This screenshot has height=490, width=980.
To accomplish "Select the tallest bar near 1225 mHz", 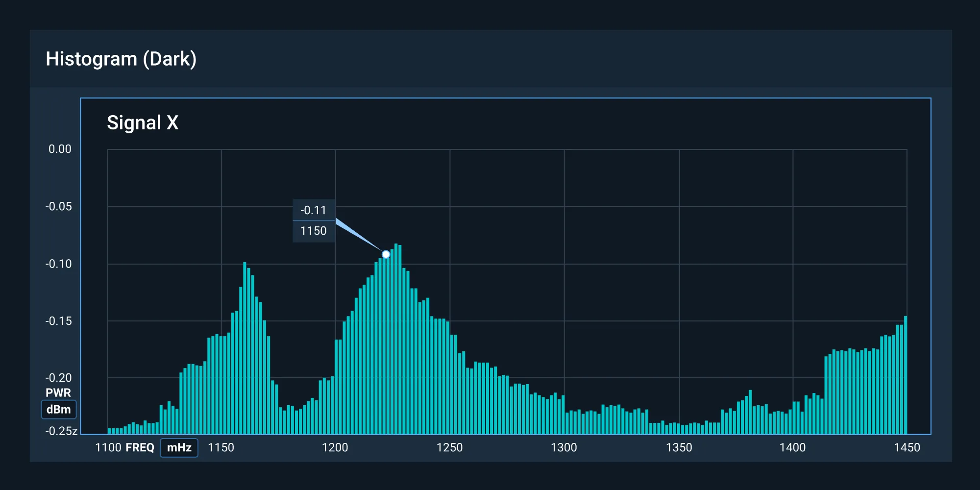I will (x=397, y=338).
